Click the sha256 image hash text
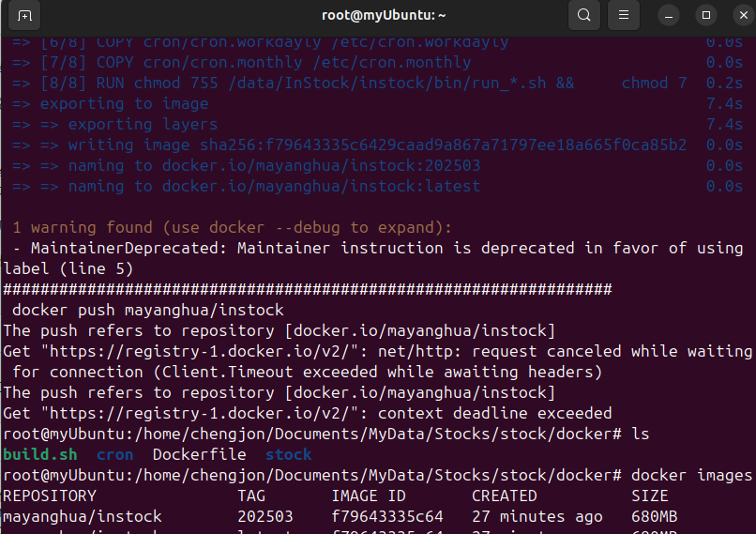756x534 pixels. (443, 145)
